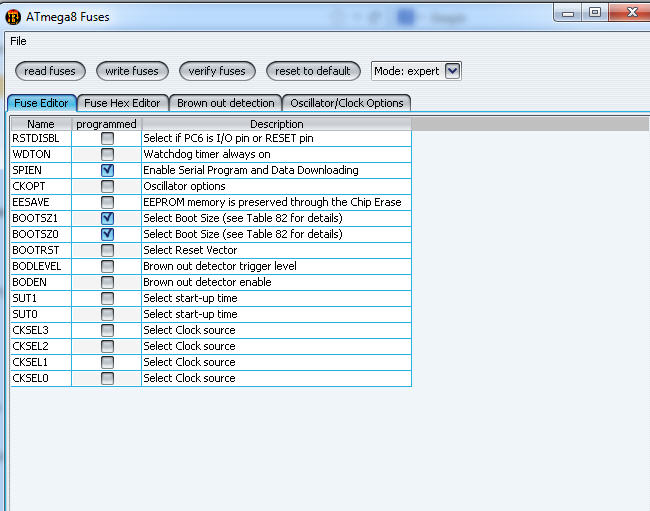Select the EESAVE name cell
Image resolution: width=650 pixels, height=511 pixels.
click(41, 202)
